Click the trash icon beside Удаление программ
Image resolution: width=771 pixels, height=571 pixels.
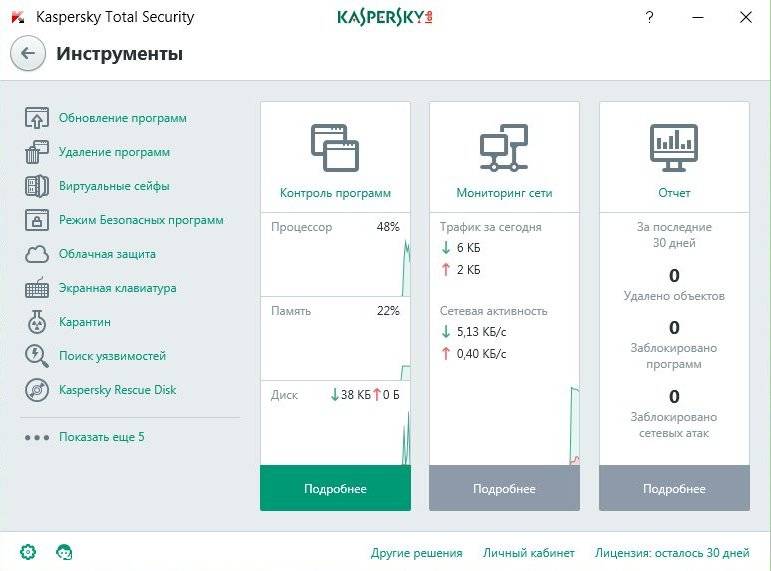click(x=37, y=152)
